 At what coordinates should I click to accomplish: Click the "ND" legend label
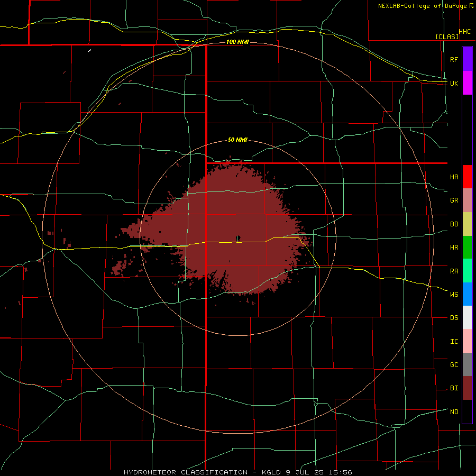454,412
